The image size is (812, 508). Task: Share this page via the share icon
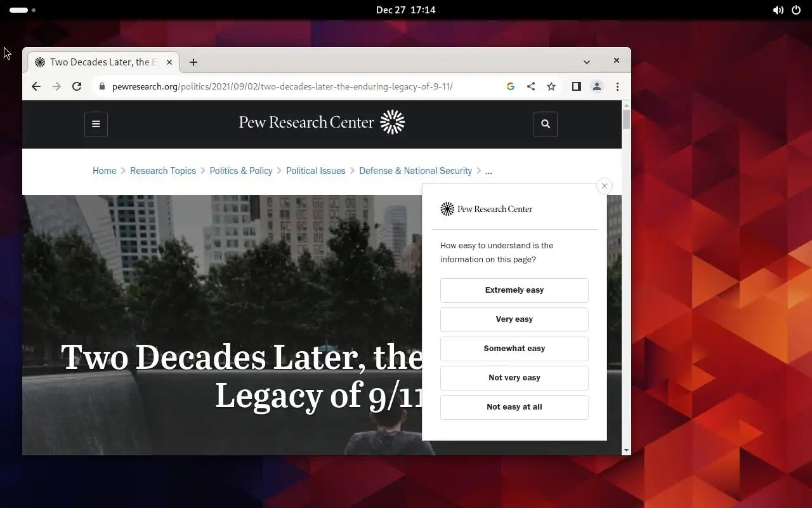click(531, 86)
